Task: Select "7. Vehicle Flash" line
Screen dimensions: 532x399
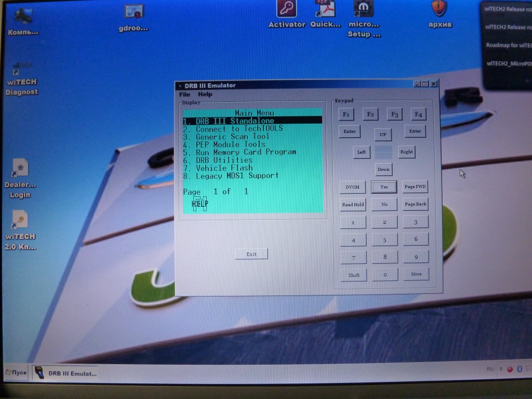Action: point(218,168)
